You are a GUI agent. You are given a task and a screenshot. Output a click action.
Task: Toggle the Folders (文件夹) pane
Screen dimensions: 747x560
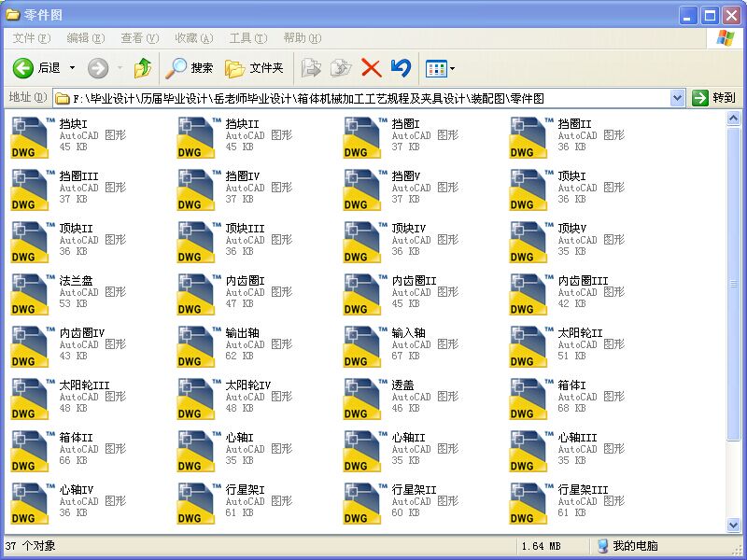(x=254, y=68)
